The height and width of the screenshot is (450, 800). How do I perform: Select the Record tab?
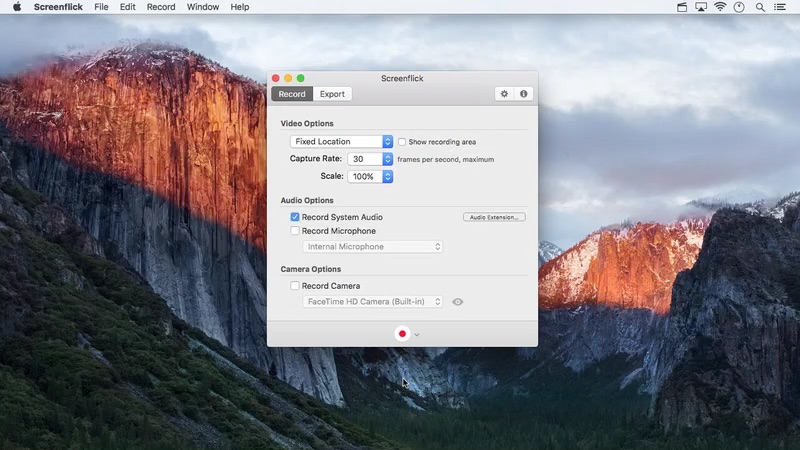[x=292, y=94]
